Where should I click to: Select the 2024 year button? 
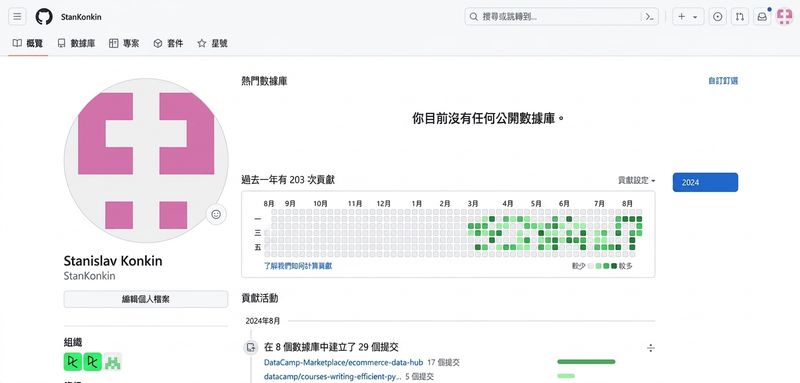click(705, 182)
